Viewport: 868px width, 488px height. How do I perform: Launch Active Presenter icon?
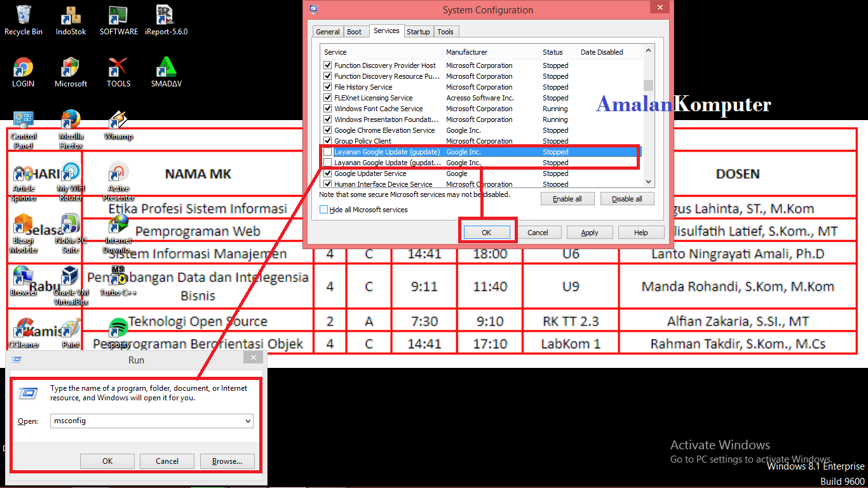tap(118, 182)
